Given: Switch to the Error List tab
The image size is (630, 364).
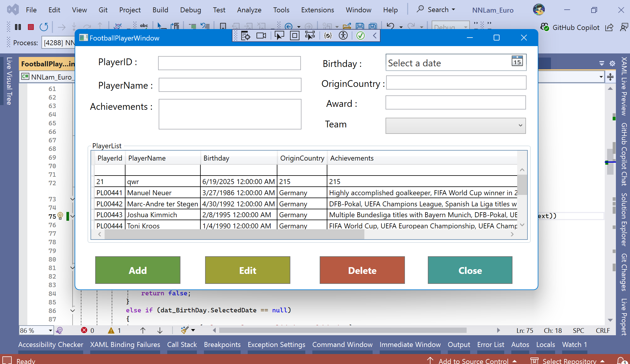Looking at the screenshot, I should [x=490, y=344].
